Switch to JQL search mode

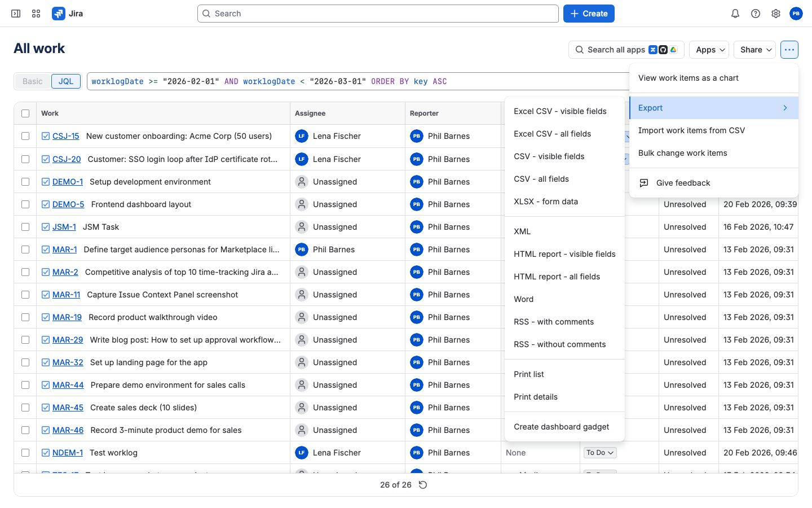[66, 81]
